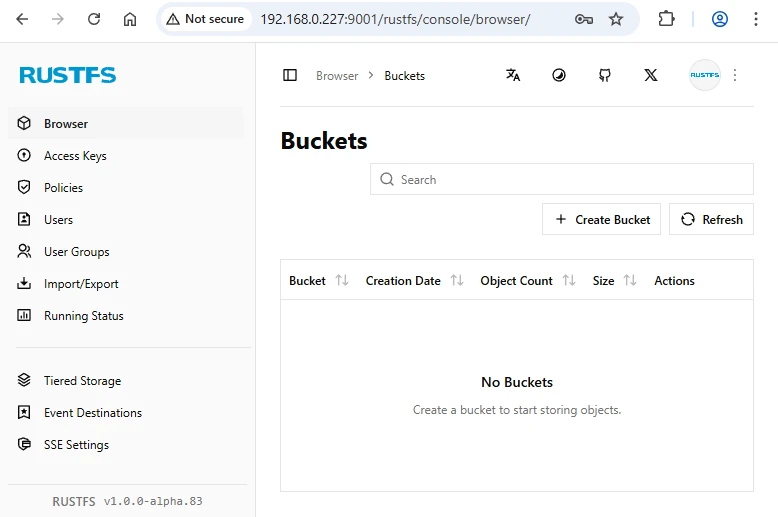Click the Not secure warning badge
The image size is (778, 517).
point(205,19)
